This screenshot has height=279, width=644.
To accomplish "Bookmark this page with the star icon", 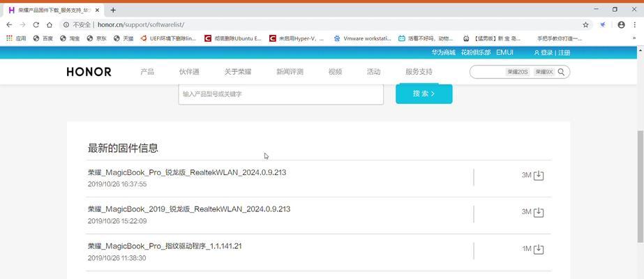I will (x=585, y=24).
